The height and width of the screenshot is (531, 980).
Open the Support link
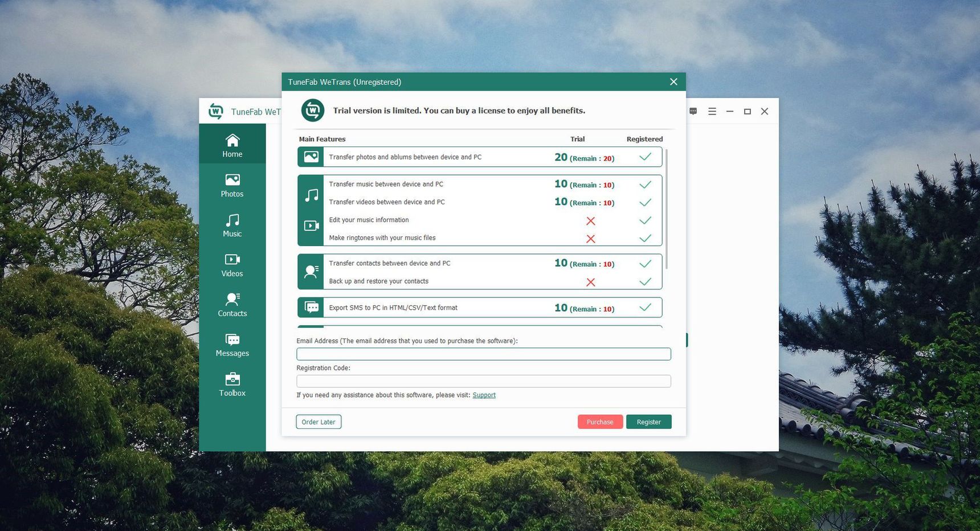484,395
